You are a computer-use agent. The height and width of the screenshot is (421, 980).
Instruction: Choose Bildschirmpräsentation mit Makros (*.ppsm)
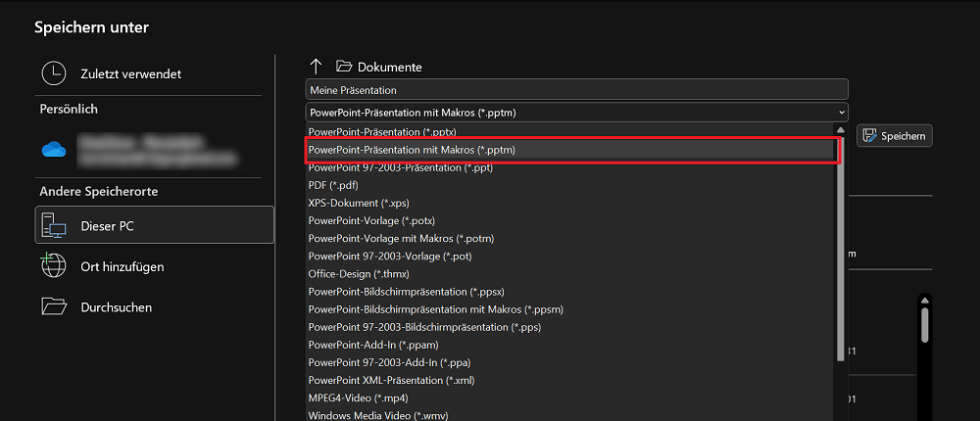pos(570,309)
